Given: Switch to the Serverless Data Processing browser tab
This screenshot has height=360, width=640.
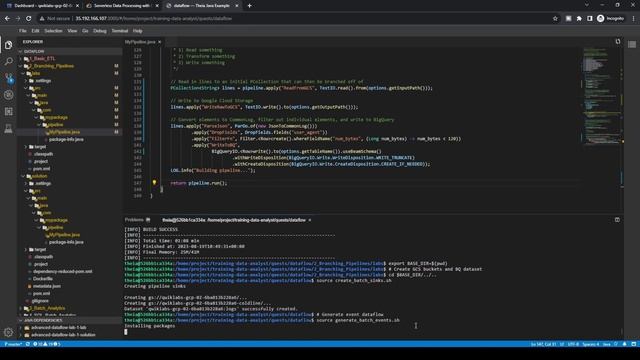Looking at the screenshot, I should (x=121, y=6).
